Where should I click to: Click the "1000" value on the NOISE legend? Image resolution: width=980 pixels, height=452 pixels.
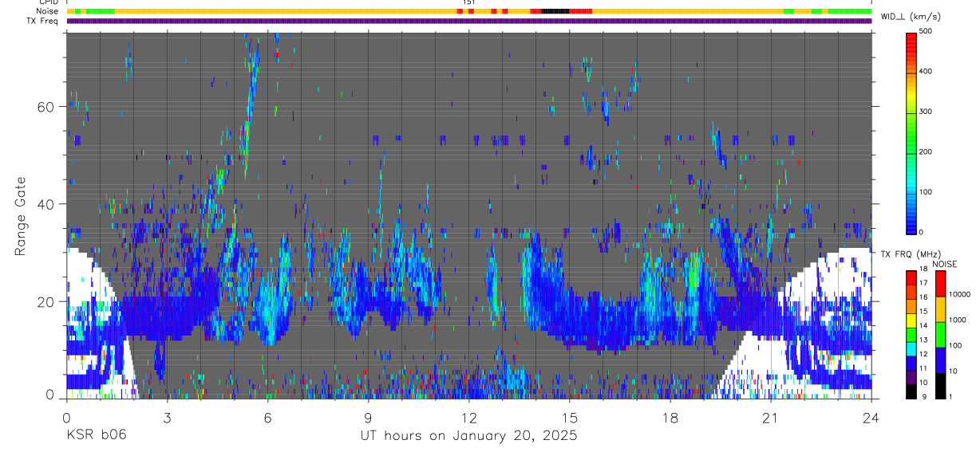click(x=956, y=320)
